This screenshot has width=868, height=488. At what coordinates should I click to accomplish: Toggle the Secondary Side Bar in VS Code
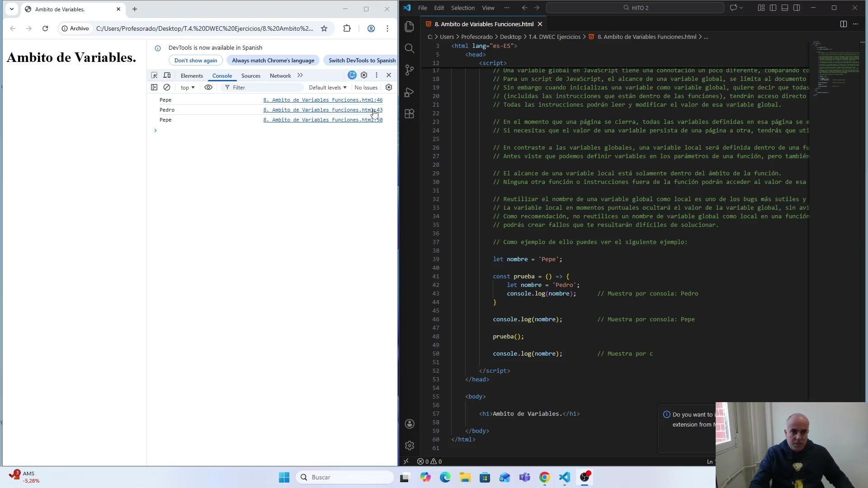[797, 8]
